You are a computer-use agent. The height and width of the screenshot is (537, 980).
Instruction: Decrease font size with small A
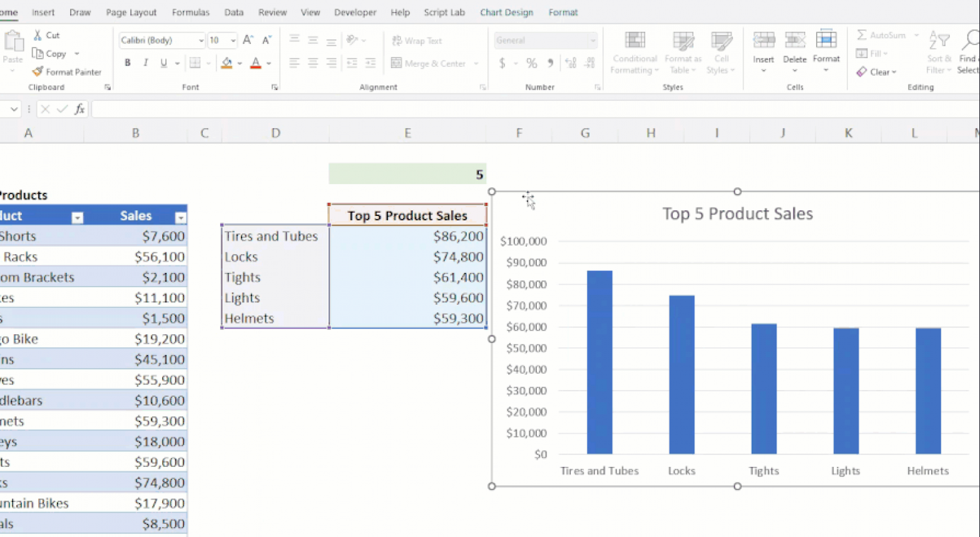point(267,40)
